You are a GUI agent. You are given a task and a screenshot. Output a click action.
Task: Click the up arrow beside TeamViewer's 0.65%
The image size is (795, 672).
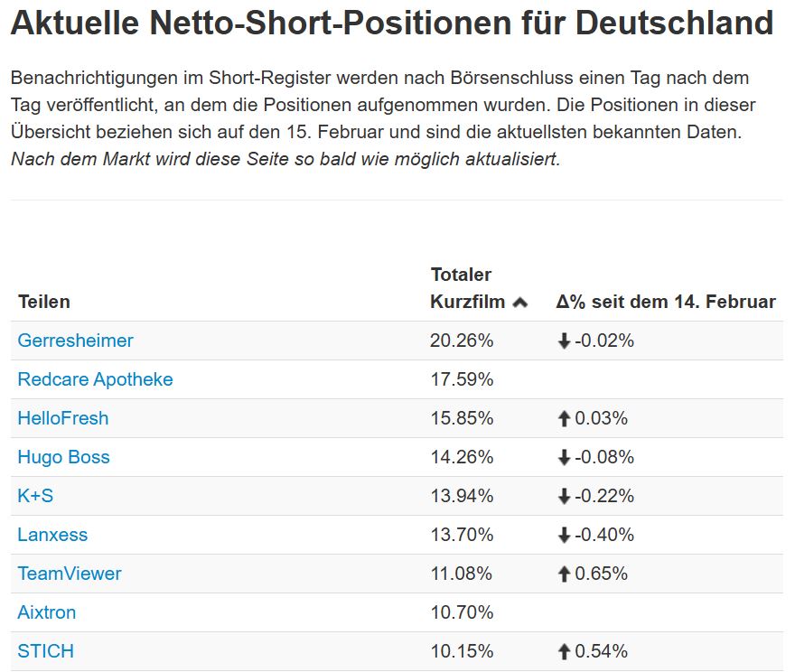pyautogui.click(x=564, y=574)
